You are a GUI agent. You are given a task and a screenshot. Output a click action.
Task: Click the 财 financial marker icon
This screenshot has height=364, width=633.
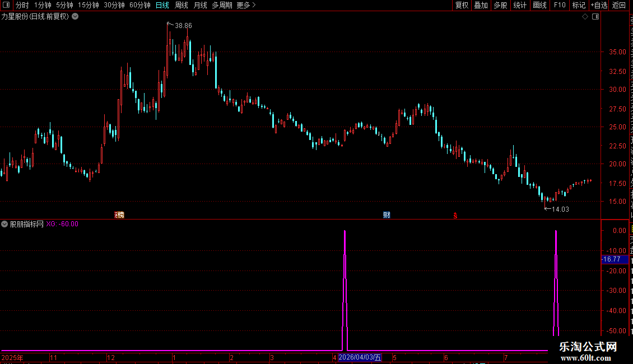click(x=387, y=214)
